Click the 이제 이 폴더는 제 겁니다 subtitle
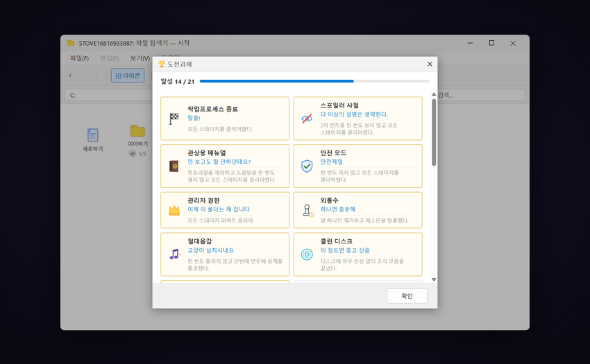The width and height of the screenshot is (590, 364). (218, 209)
